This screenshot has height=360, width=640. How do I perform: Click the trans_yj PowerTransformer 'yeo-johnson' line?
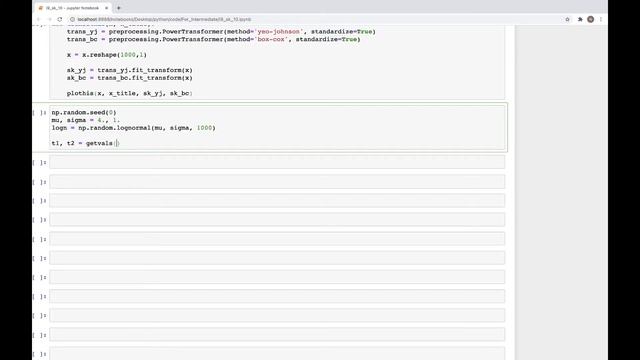[221, 31]
